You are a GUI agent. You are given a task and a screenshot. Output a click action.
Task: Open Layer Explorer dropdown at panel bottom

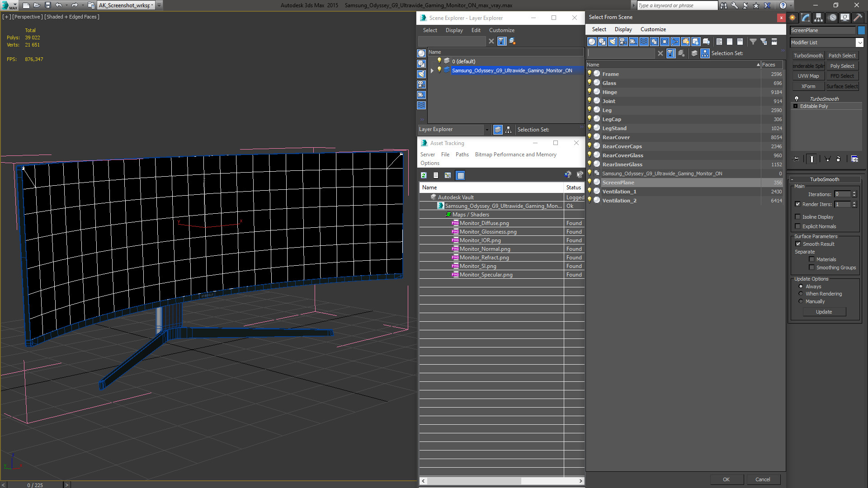pos(486,130)
